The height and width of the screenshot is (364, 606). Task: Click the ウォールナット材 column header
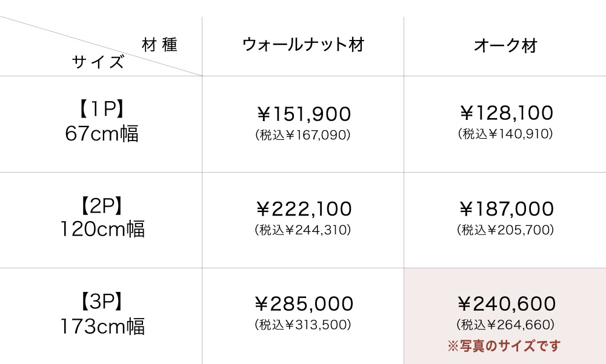[302, 45]
